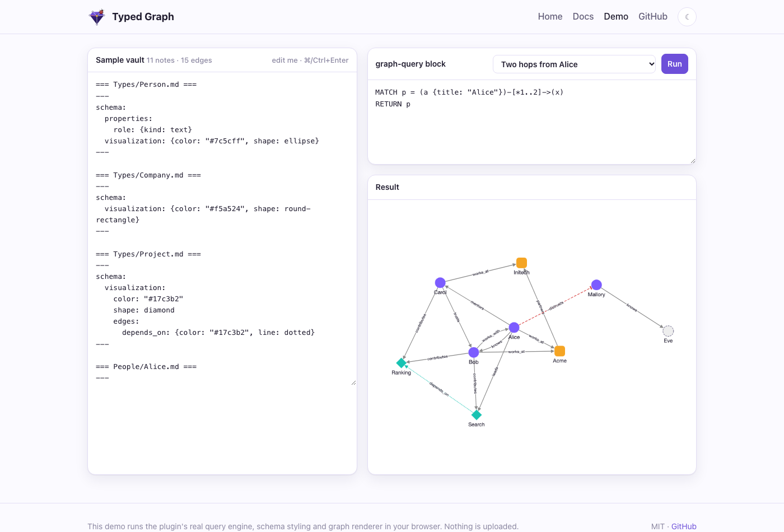Click into the sample vault editor
This screenshot has width=784, height=532.
point(222,228)
